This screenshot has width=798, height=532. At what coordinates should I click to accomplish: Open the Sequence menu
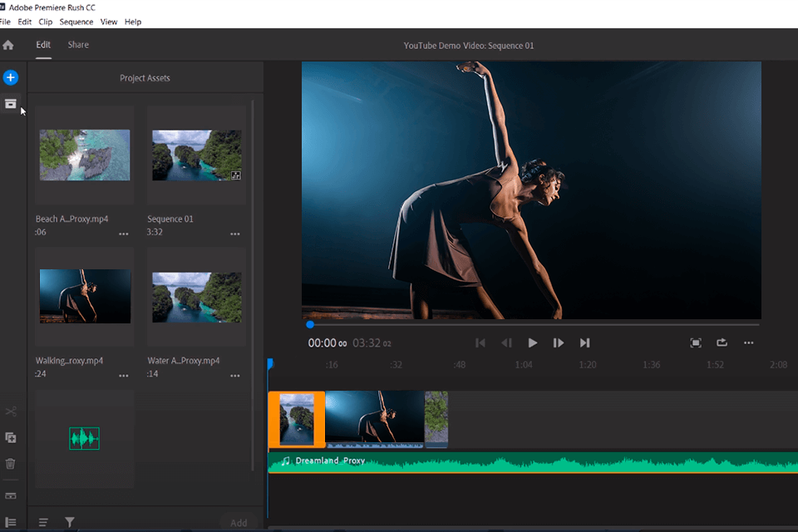tap(76, 22)
